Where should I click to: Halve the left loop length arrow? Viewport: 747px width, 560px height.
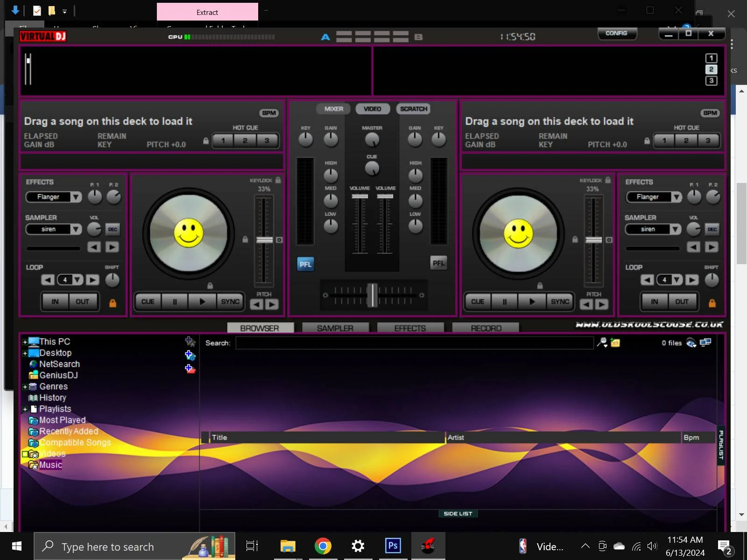(x=48, y=280)
